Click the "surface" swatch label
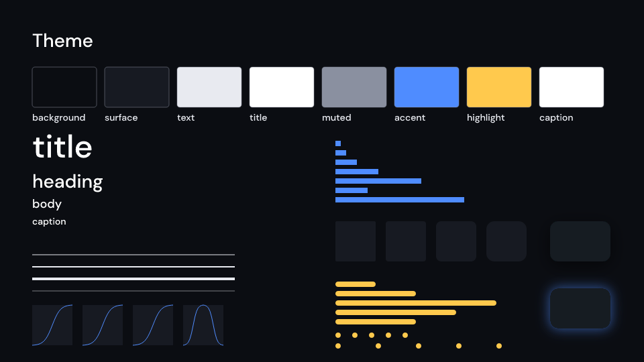644x362 pixels. tap(121, 118)
